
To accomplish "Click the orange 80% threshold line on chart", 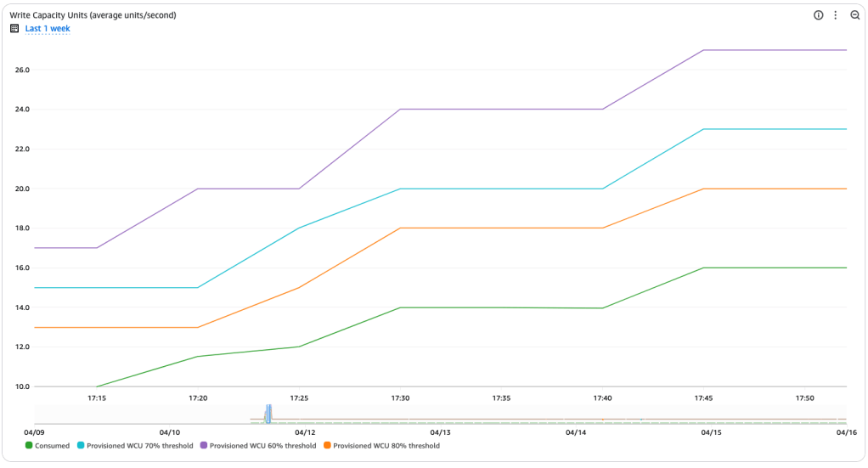I will [x=501, y=228].
